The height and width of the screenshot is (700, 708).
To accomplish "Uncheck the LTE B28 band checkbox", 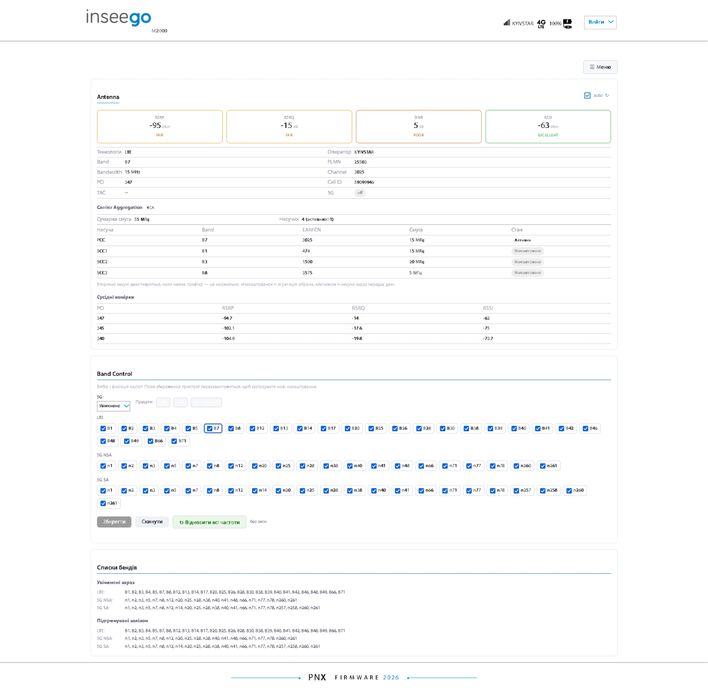I will tap(419, 428).
